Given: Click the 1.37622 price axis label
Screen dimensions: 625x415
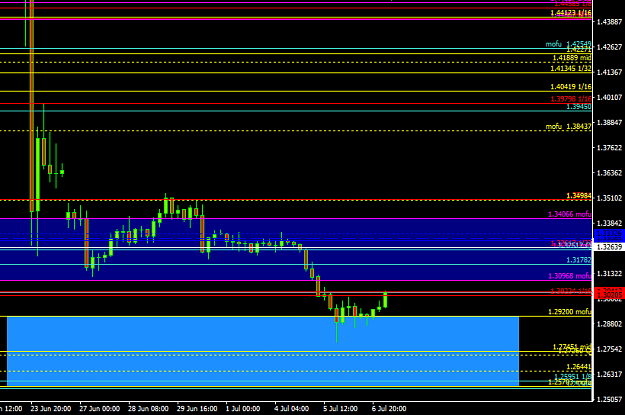Looking at the screenshot, I should tap(609, 148).
